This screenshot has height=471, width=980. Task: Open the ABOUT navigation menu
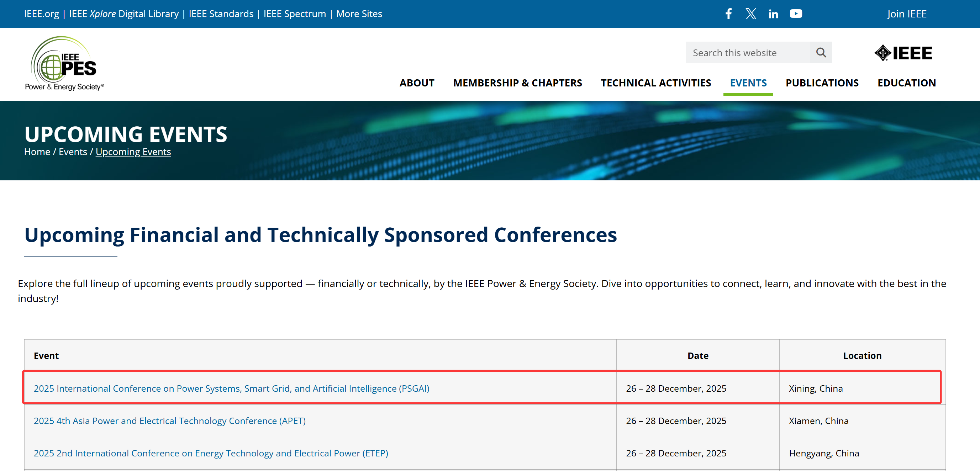[x=417, y=83]
